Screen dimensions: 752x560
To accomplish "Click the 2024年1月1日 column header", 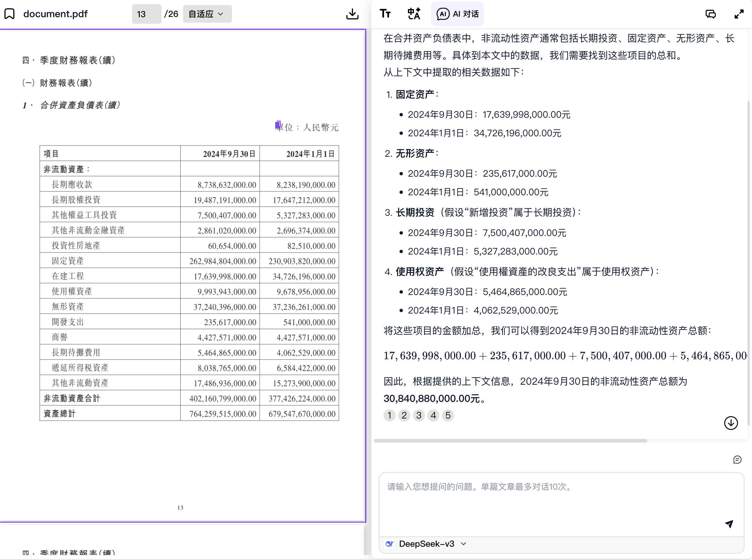I will (310, 154).
